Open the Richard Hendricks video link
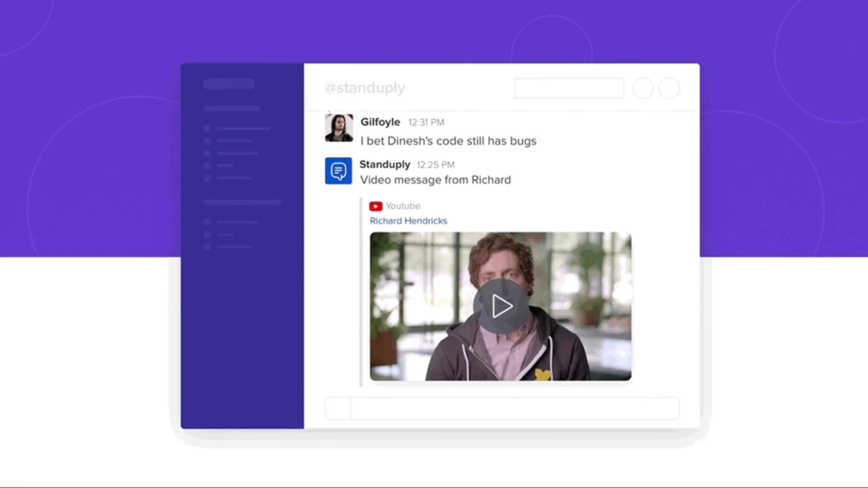The height and width of the screenshot is (488, 868). 408,221
